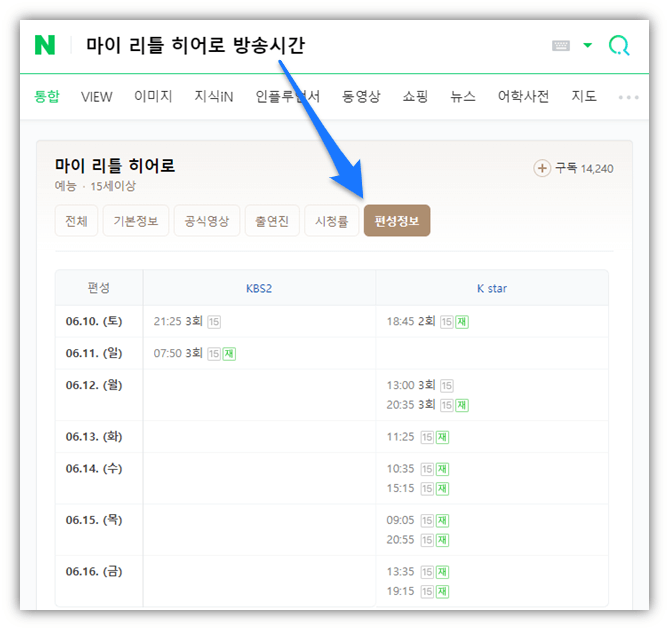Screen dimensions: 669x630
Task: Click the search field containing 마이 리틀 히어로 방송시간
Action: 195,45
